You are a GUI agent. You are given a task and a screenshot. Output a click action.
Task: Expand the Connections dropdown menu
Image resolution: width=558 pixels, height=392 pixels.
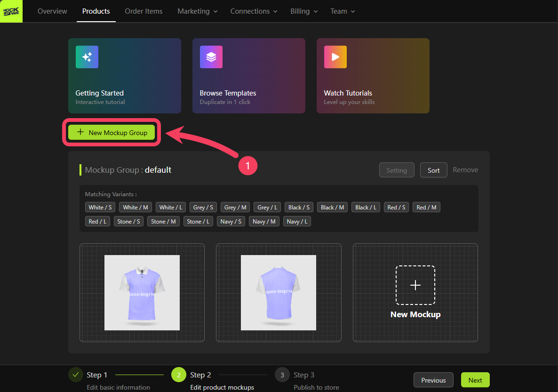(254, 11)
